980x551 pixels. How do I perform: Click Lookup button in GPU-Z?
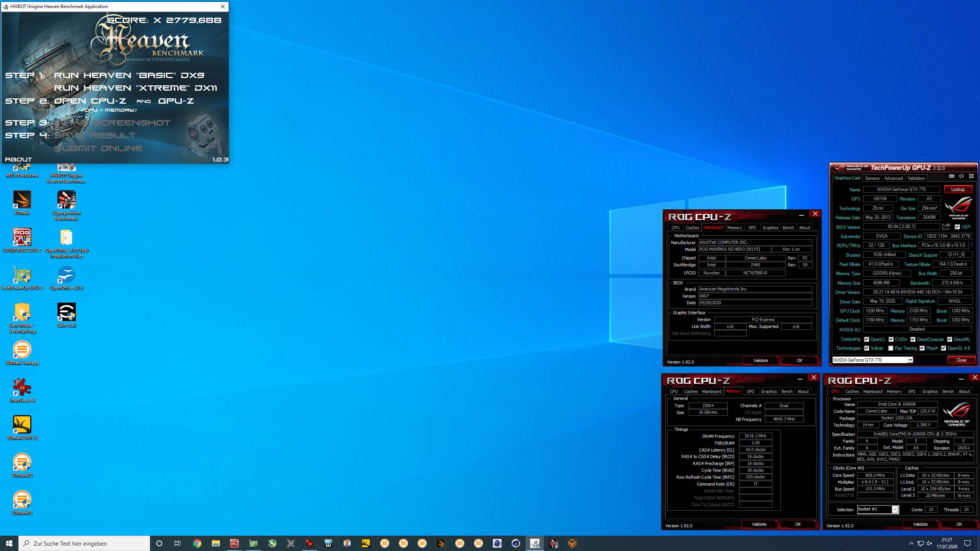958,189
